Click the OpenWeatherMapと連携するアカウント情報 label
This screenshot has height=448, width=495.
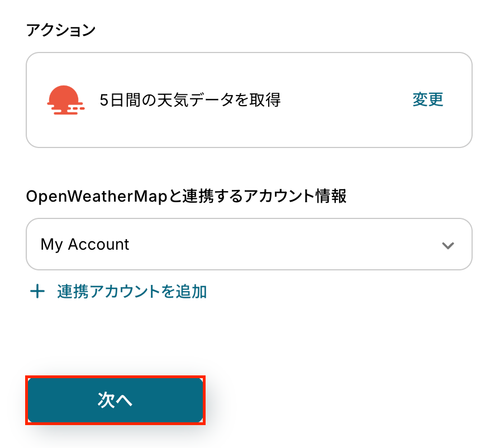pyautogui.click(x=186, y=196)
